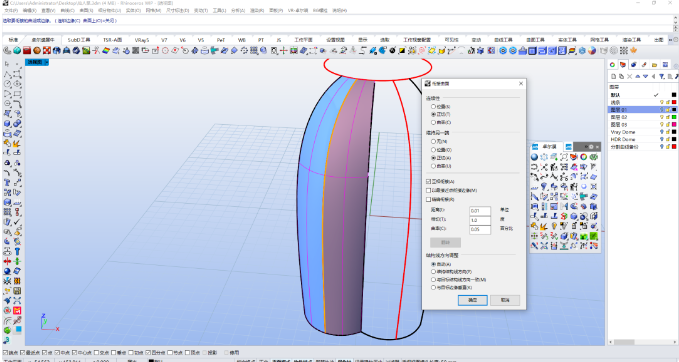Open the gear settings on floating toolbar
The image size is (679, 362).
[x=591, y=147]
